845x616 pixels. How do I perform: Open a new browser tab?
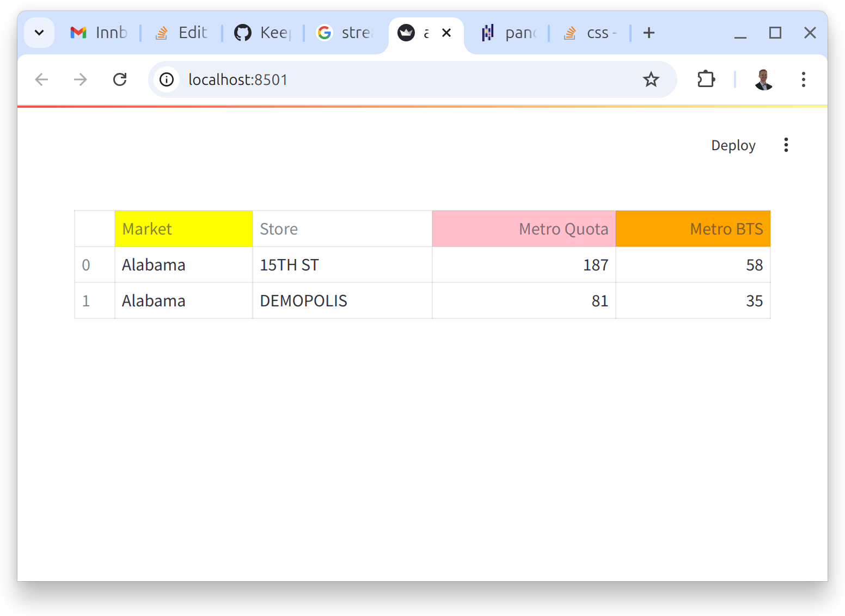pos(649,33)
